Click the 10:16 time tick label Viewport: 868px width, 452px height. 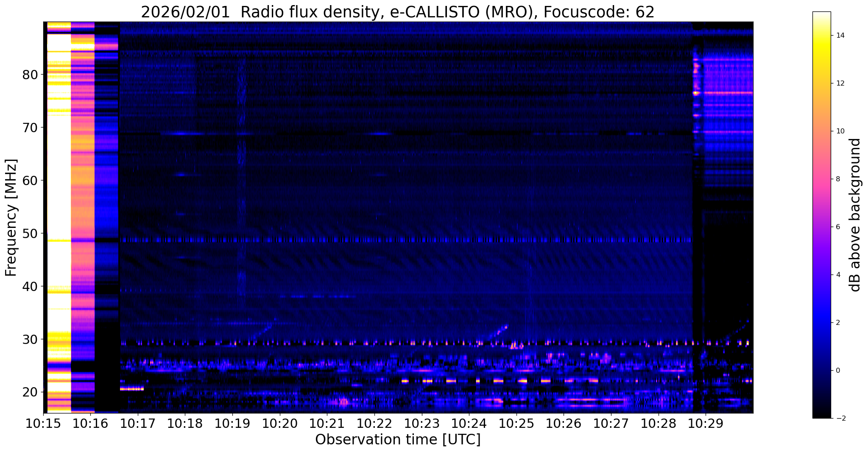tap(91, 424)
